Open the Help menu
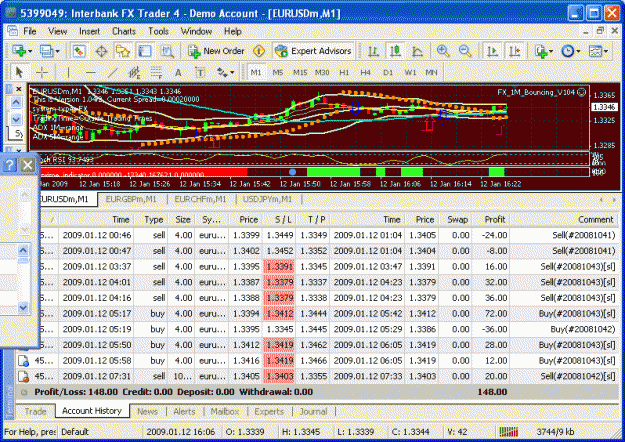Screen dimensions: 625x442 pos(232,31)
